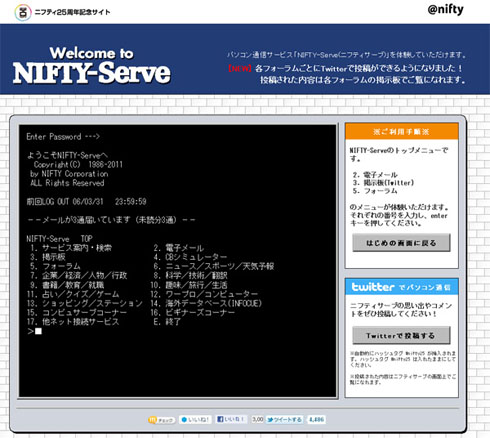Image resolution: width=490 pixels, height=438 pixels.
Task: Click the ツイートする tweet button
Action: click(x=284, y=420)
